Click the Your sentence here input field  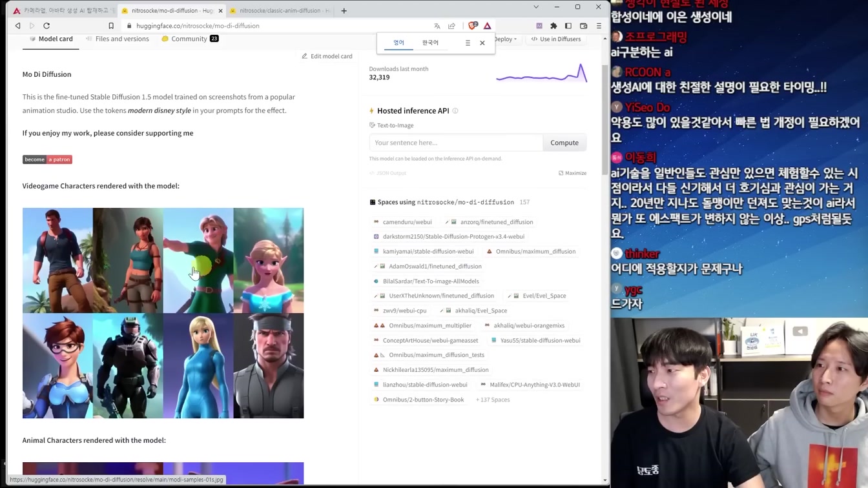point(456,143)
